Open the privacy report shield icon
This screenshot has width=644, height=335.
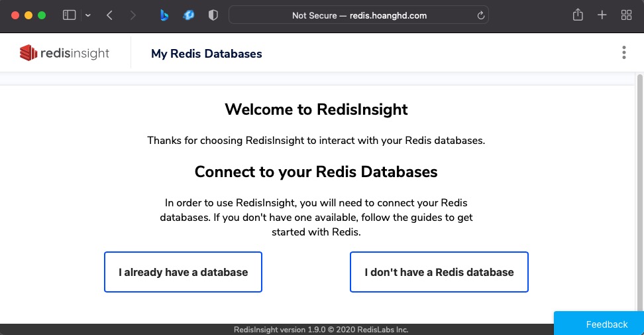[x=213, y=15]
